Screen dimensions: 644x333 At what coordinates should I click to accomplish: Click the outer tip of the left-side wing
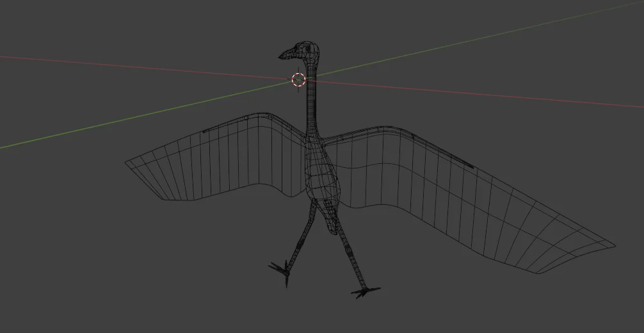click(x=128, y=163)
